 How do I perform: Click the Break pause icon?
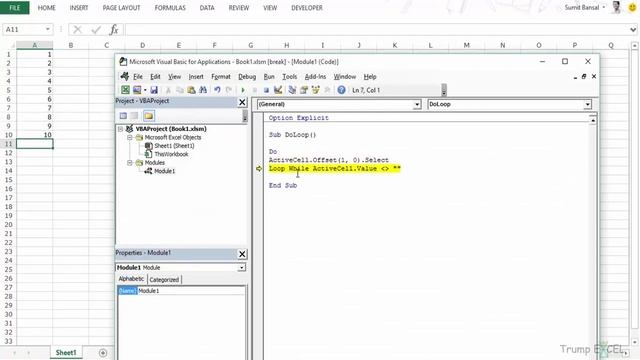click(x=255, y=90)
